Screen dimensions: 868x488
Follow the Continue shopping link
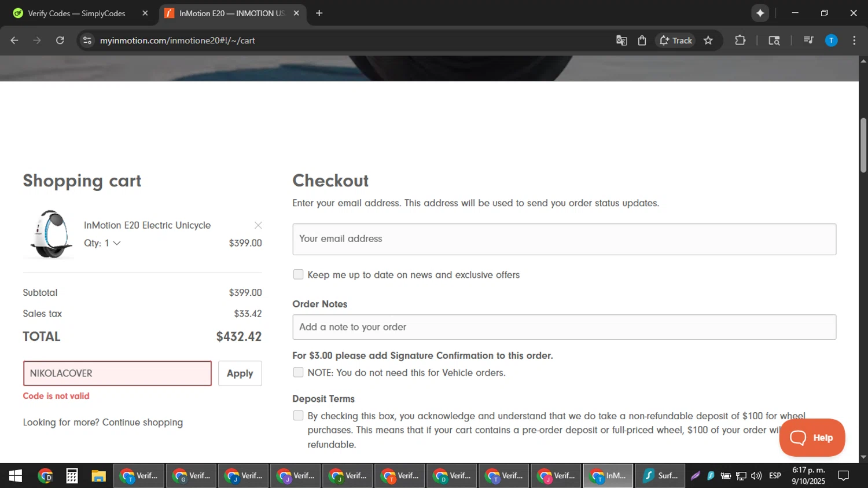point(142,423)
